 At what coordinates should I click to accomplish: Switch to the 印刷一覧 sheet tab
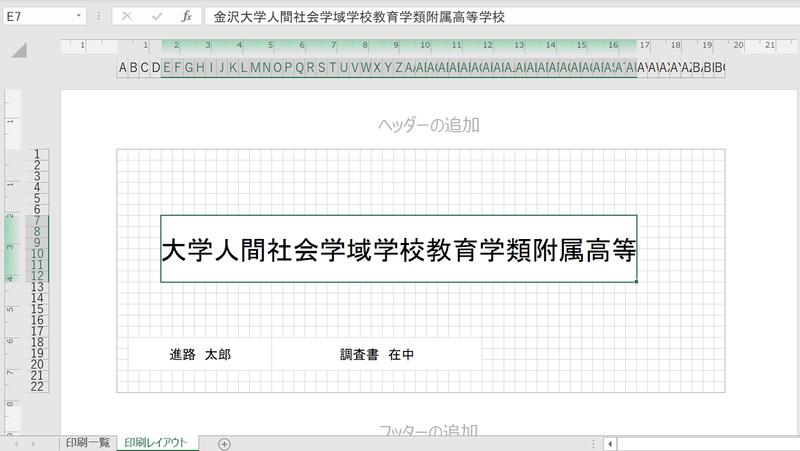(88, 443)
